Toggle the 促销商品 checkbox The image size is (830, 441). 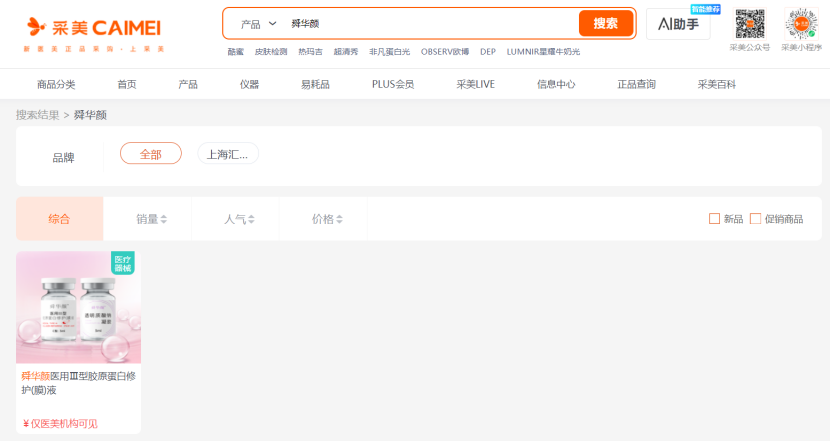(755, 219)
